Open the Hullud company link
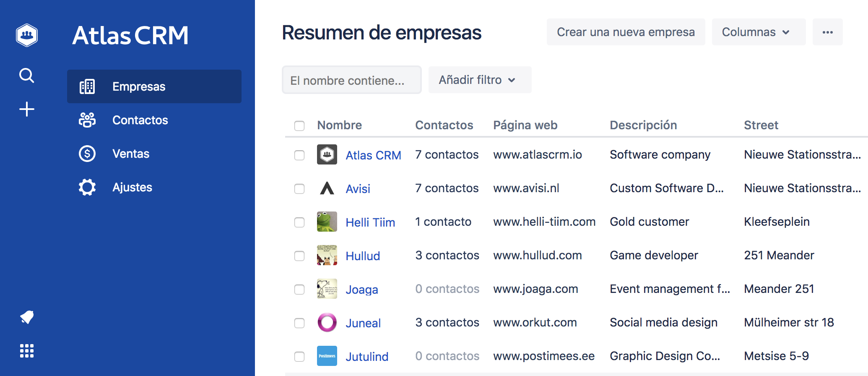The image size is (868, 376). click(363, 256)
